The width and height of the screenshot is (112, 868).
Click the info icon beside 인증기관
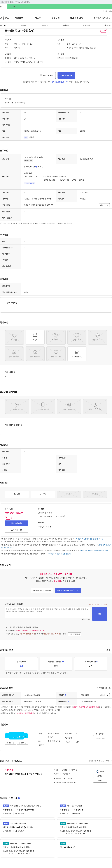pyautogui.click(x=66, y=695)
